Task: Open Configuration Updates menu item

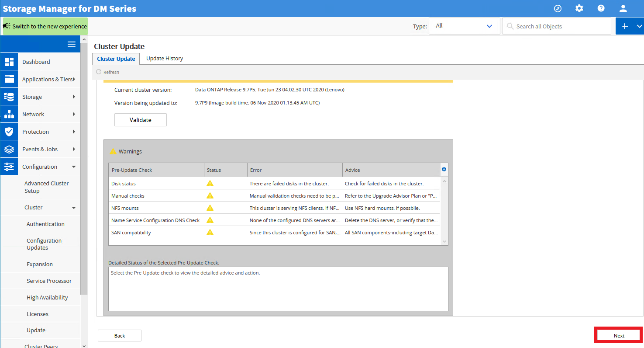Action: pos(44,244)
